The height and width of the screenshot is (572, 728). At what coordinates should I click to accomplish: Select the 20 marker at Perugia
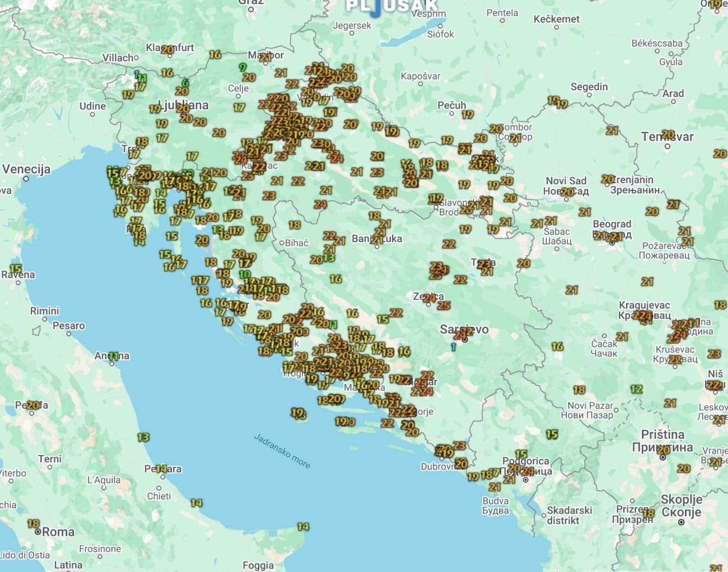[33, 404]
